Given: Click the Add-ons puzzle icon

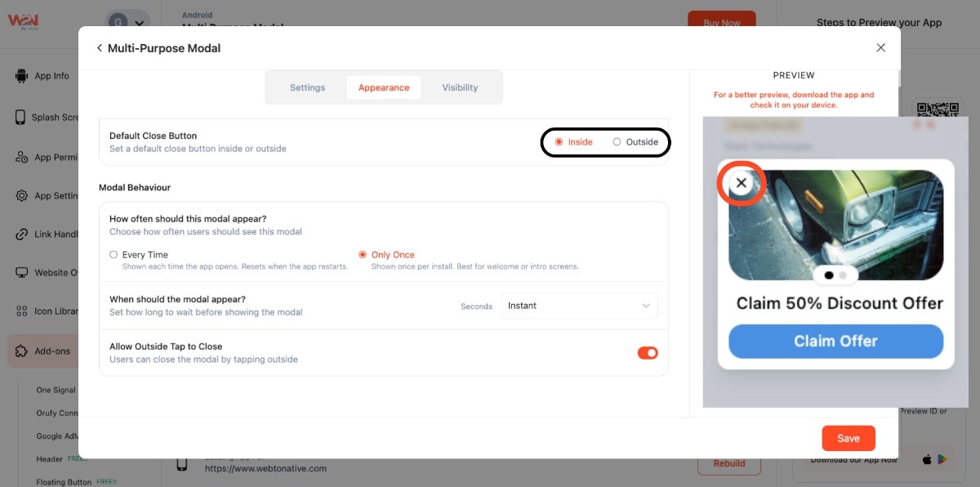Looking at the screenshot, I should click(x=21, y=351).
